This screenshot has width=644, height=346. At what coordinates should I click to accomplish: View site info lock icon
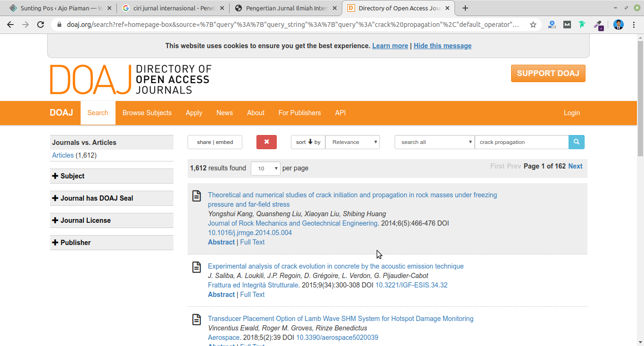(59, 25)
